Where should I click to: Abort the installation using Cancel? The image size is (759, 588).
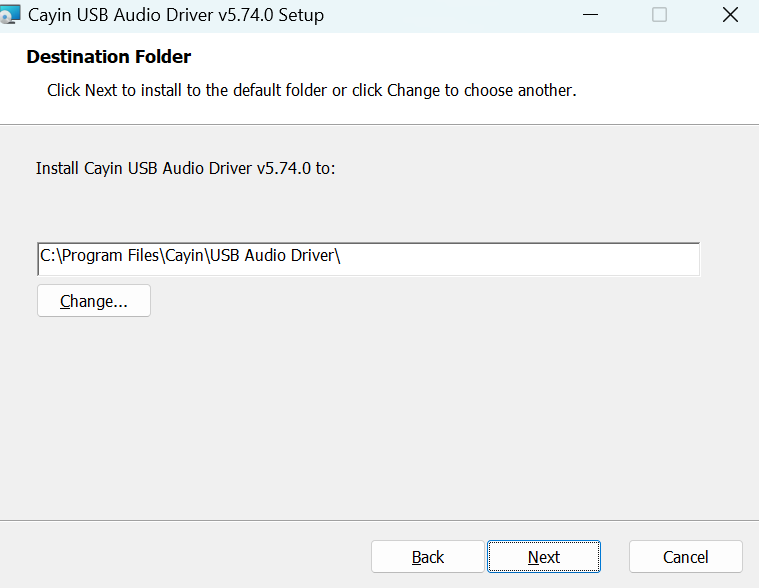(x=685, y=557)
